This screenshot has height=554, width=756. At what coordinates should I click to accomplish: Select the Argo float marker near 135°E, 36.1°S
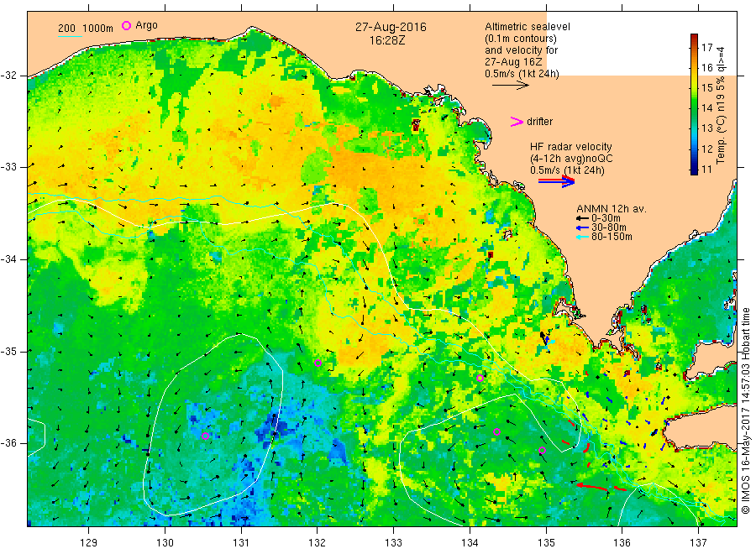[x=542, y=451]
